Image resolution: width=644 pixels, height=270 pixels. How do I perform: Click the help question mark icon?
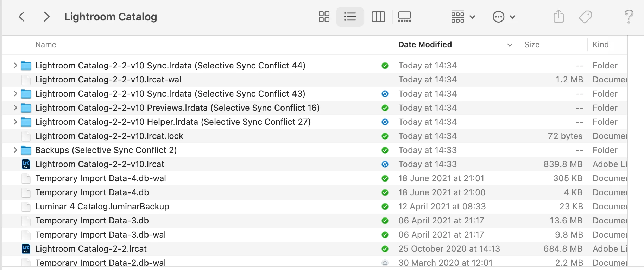(629, 17)
